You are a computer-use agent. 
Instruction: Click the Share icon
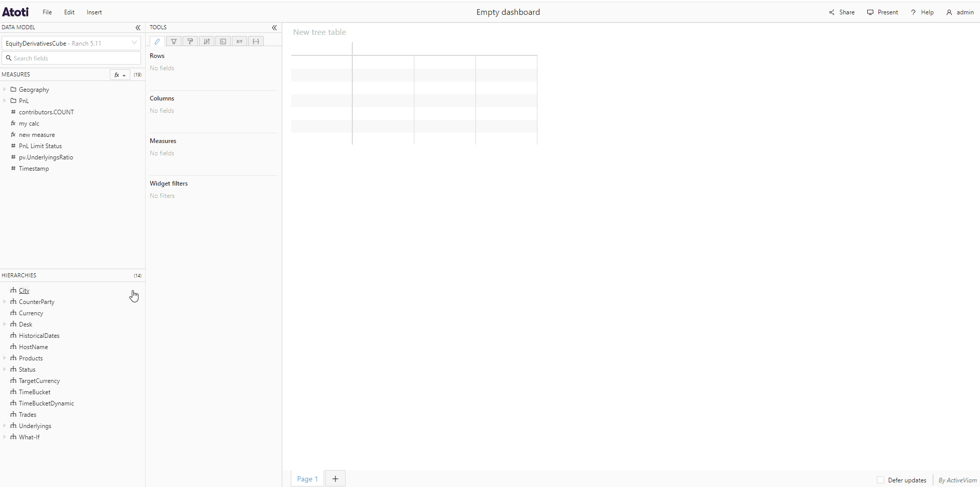click(x=832, y=12)
